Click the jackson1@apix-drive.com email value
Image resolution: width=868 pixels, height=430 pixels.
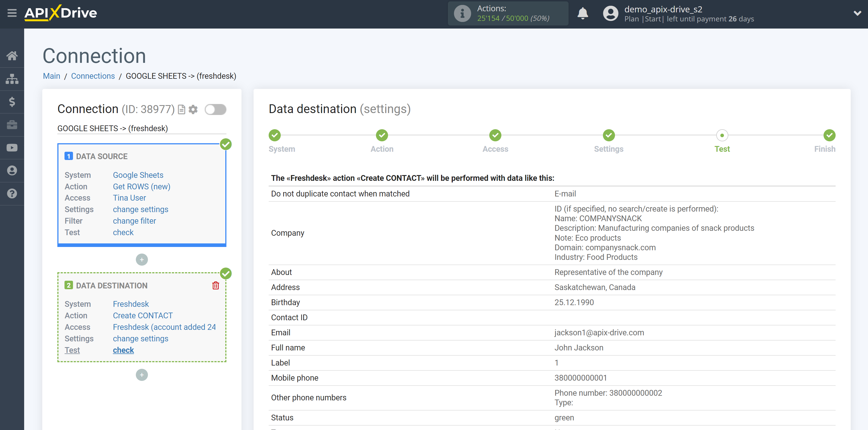tap(599, 333)
